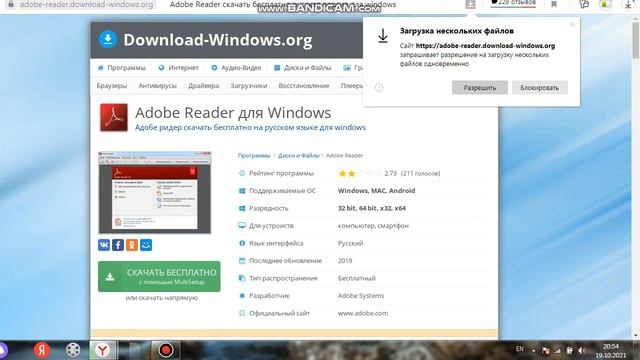Open the 228 отзывов site reviews indicator
Image resolution: width=640 pixels, height=360 pixels.
click(x=513, y=3)
